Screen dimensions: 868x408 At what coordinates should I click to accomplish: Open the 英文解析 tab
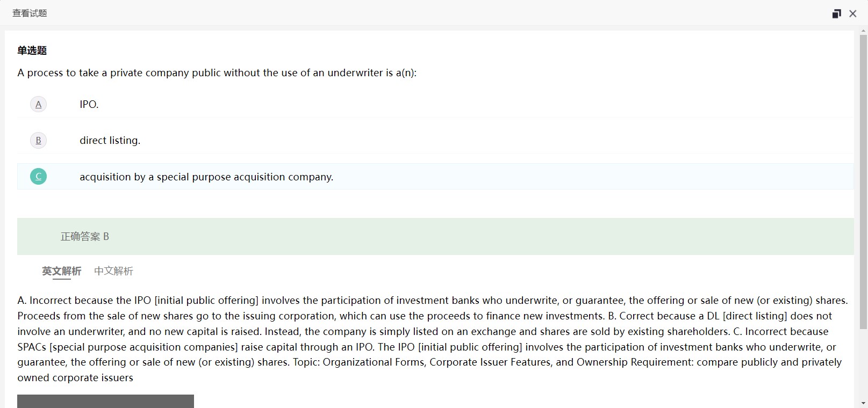pos(62,271)
